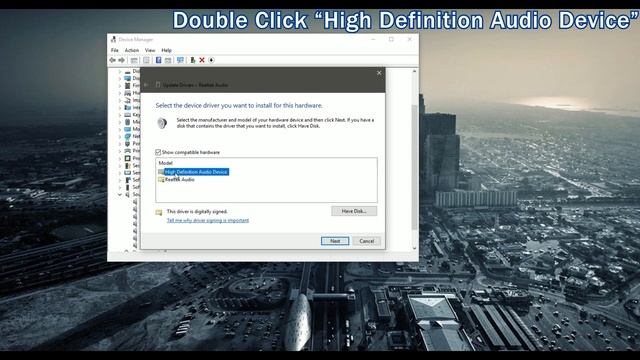Toggle the show/hide console tree toolbar icon
The height and width of the screenshot is (360, 640).
coord(134,60)
